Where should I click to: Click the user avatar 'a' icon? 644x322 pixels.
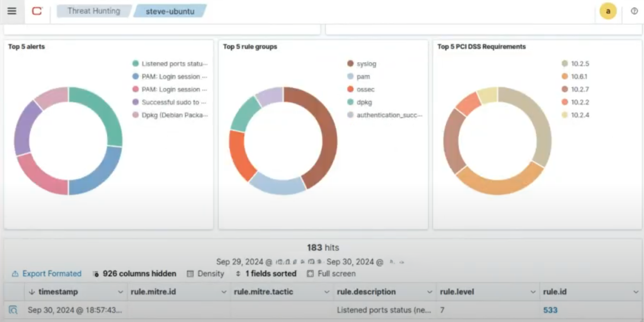[608, 11]
